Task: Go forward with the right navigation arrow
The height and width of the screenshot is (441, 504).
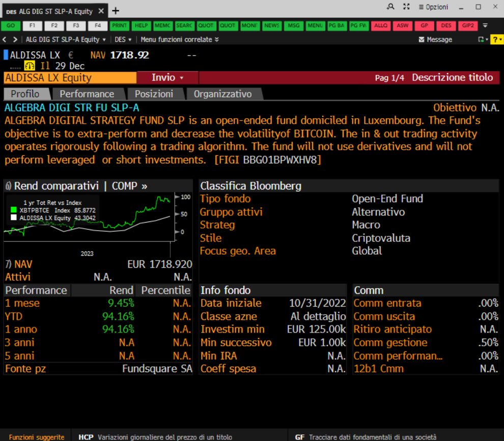Action: [x=15, y=39]
